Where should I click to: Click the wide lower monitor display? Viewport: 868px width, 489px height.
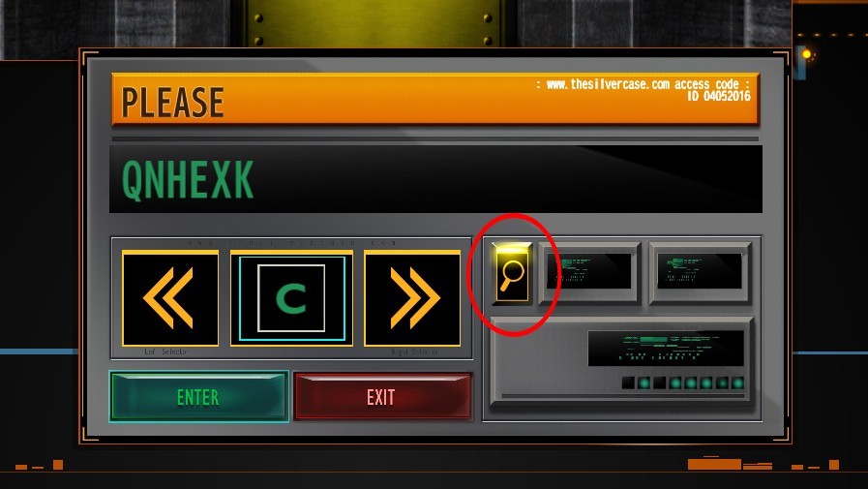point(666,349)
